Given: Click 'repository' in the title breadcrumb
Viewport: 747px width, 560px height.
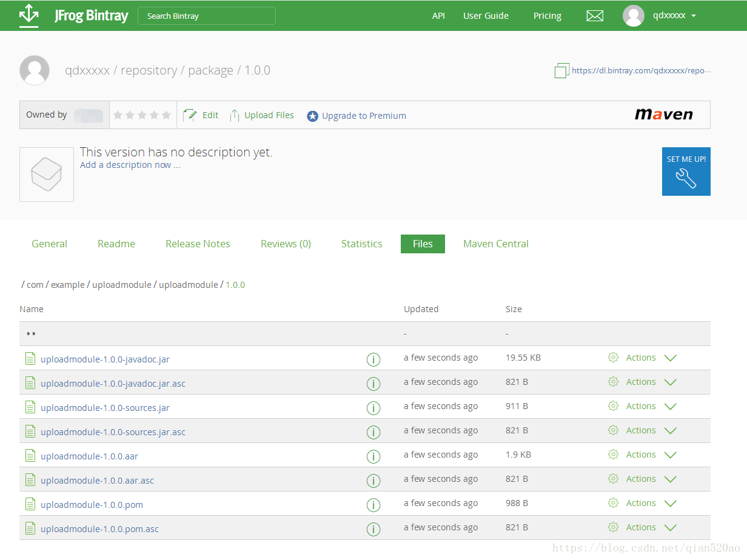Looking at the screenshot, I should pyautogui.click(x=149, y=70).
